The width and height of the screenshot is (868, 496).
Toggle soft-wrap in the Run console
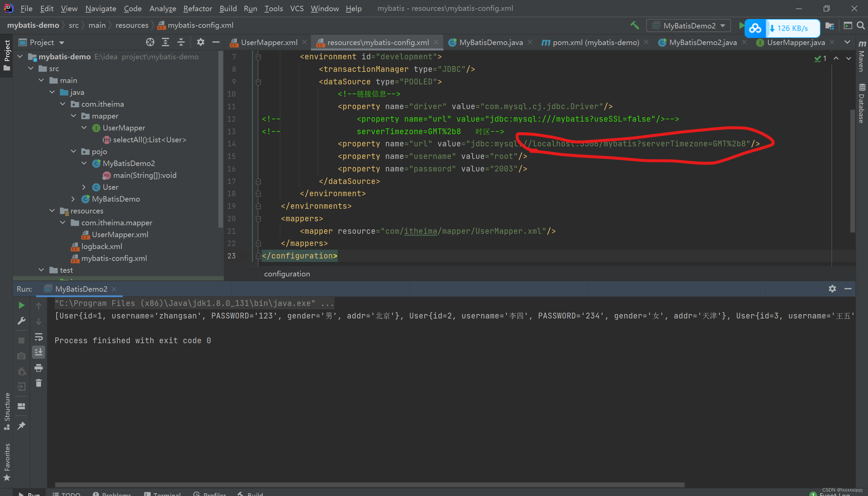39,337
